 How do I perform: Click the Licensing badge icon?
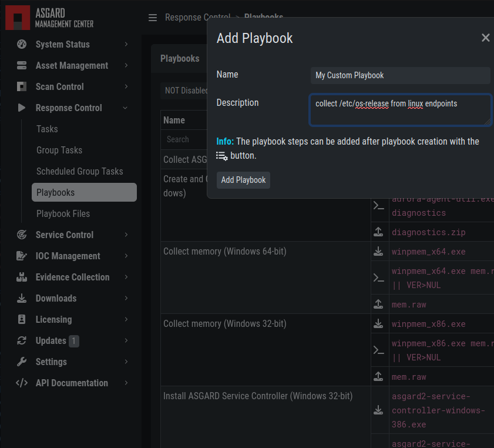(22, 319)
